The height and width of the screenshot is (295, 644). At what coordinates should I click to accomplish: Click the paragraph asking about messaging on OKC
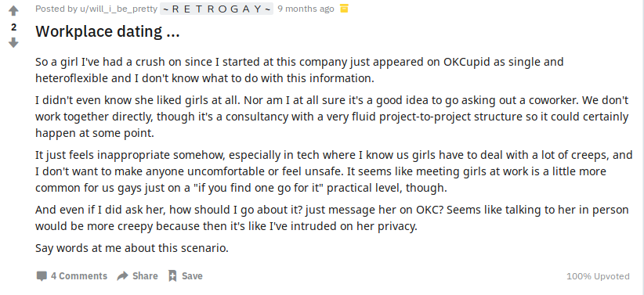click(x=332, y=218)
